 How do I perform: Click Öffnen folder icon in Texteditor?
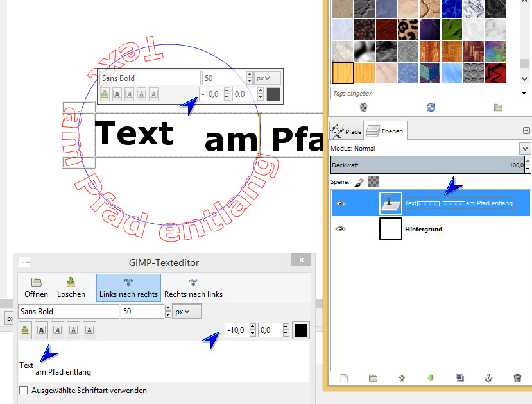click(x=37, y=287)
